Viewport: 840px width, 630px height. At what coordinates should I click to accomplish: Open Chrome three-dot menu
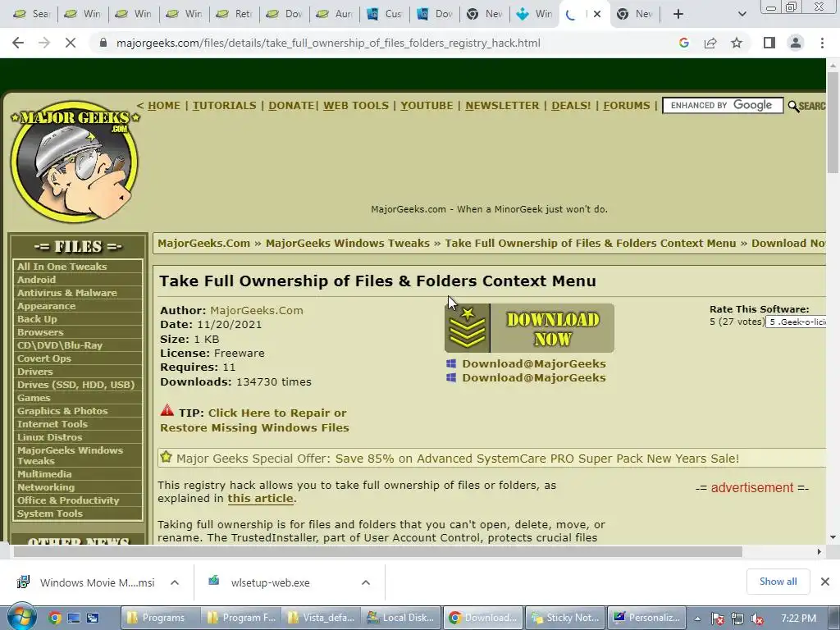822,43
